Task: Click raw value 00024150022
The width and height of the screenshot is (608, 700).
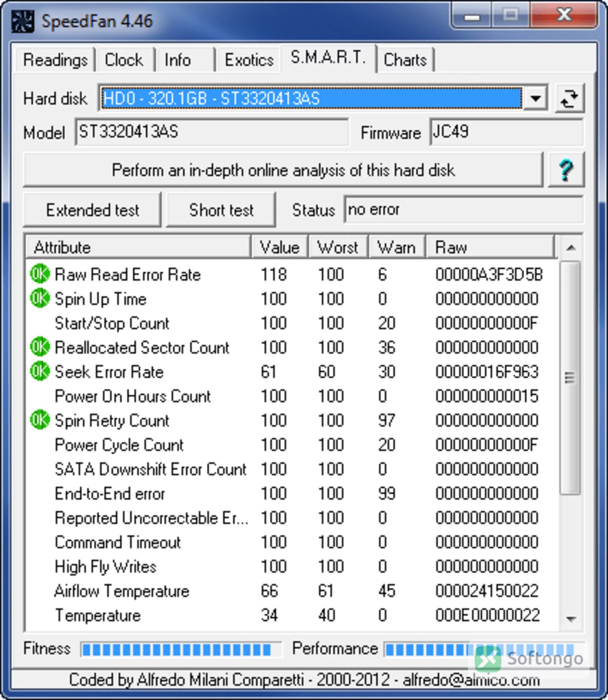Action: pyautogui.click(x=487, y=591)
